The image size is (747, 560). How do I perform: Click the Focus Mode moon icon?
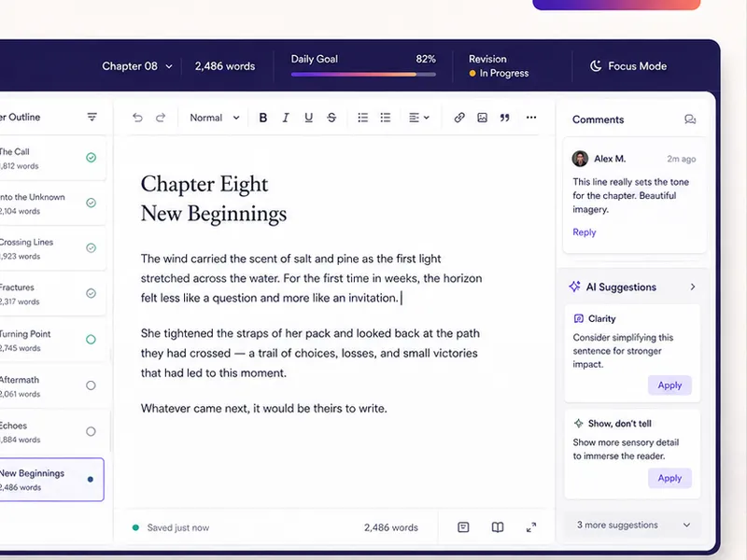pos(596,65)
